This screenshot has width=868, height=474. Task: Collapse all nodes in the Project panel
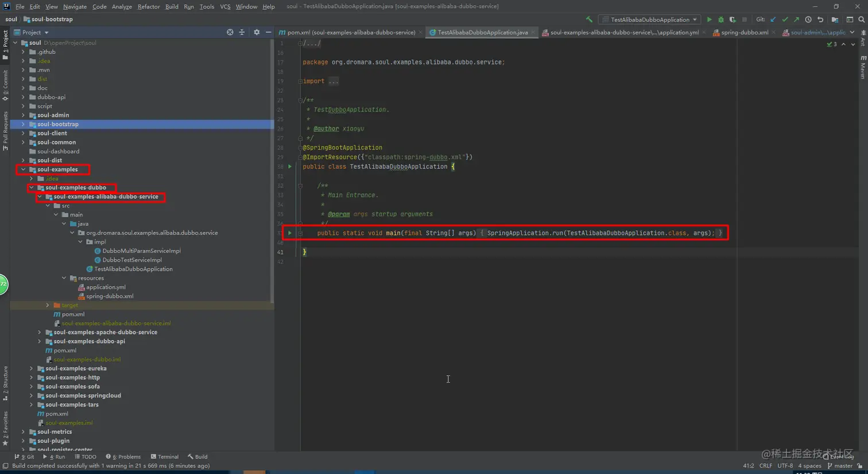click(x=242, y=32)
